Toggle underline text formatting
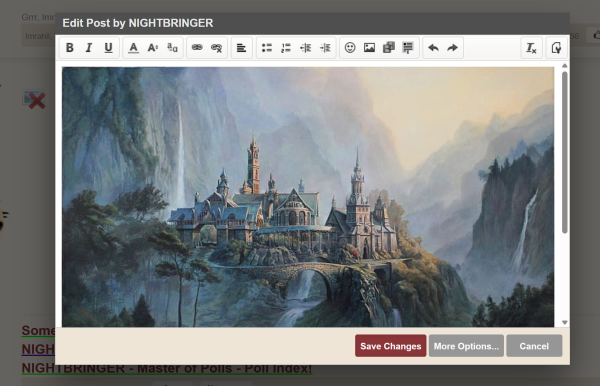Image resolution: width=600 pixels, height=386 pixels. 108,48
